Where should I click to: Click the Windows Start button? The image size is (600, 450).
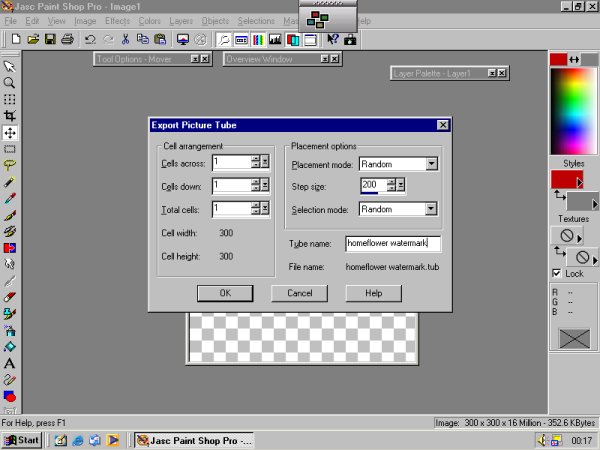click(x=22, y=440)
